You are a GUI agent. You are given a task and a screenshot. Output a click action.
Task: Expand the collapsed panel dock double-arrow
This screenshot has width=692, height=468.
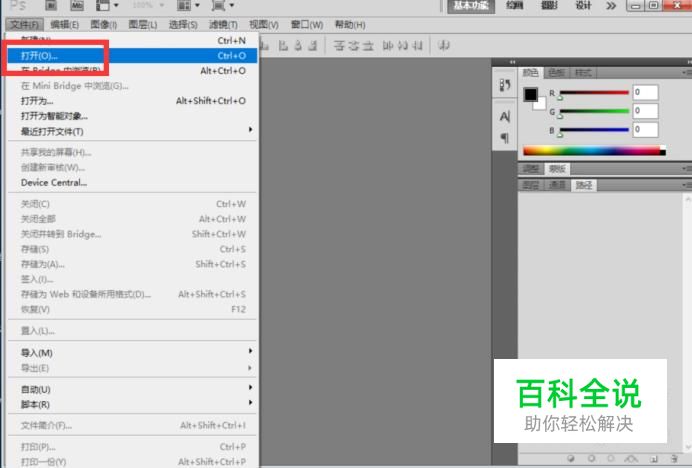click(512, 62)
